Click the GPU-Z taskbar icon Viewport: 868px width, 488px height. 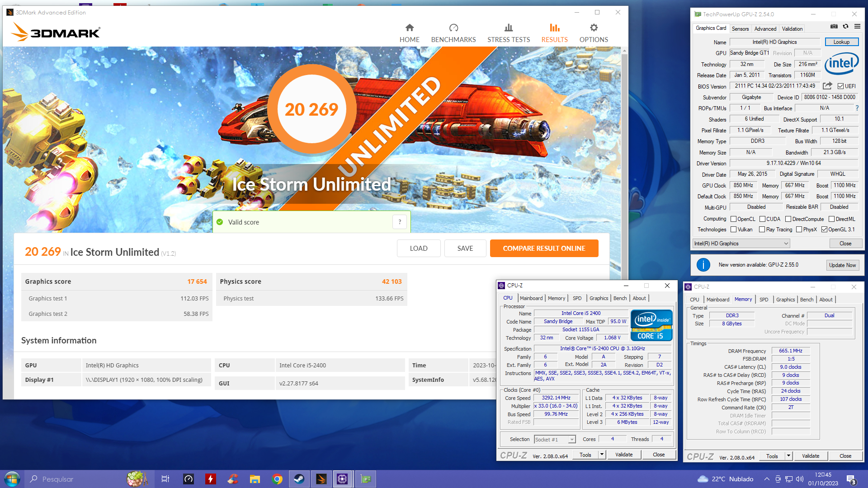tap(366, 479)
